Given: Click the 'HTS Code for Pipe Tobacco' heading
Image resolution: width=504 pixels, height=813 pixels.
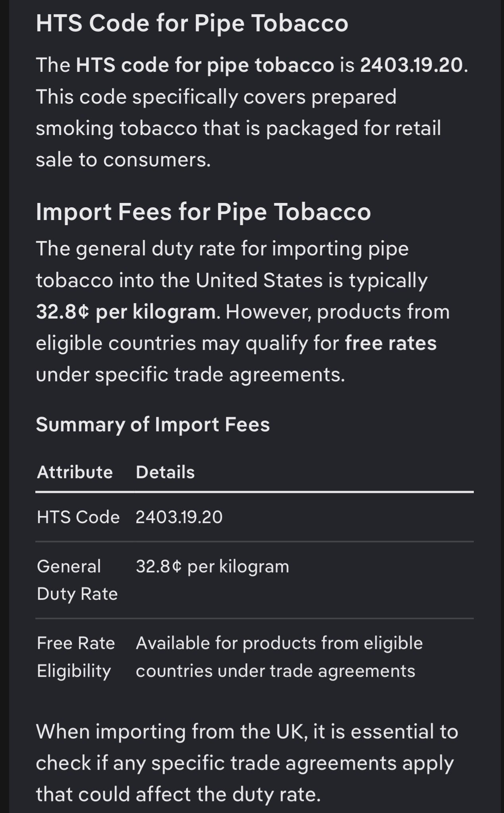Looking at the screenshot, I should [192, 23].
